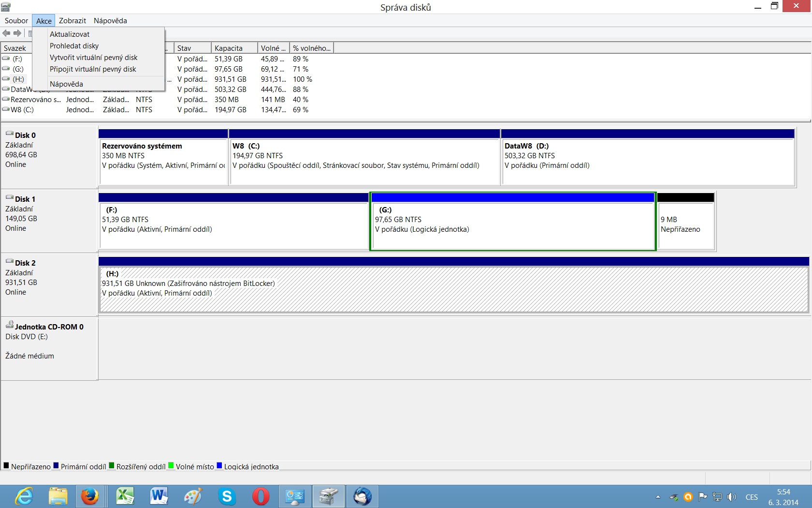812x508 pixels.
Task: Select the (G:) volume icon in the list
Action: point(6,69)
